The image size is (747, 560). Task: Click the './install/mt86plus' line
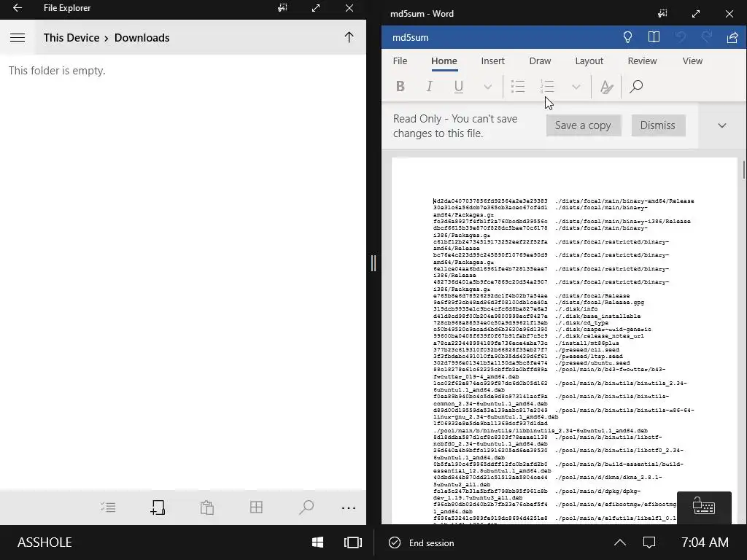tap(526, 343)
